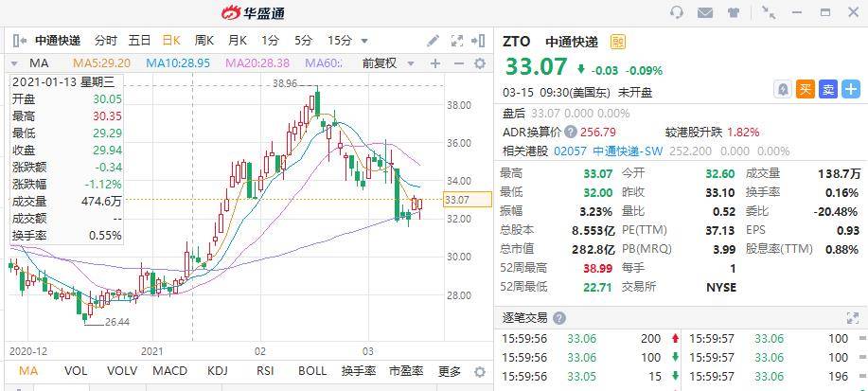Select 日K chart period
The height and width of the screenshot is (391, 868).
coord(171,41)
